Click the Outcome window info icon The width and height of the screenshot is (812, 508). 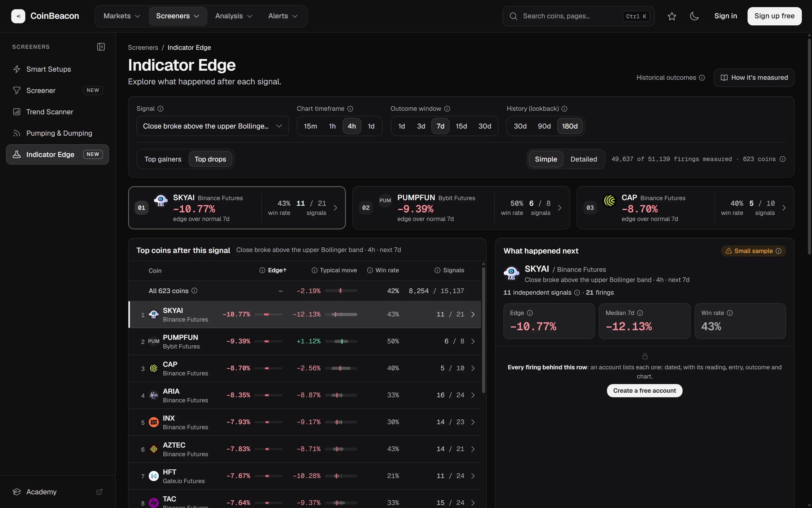tap(447, 108)
